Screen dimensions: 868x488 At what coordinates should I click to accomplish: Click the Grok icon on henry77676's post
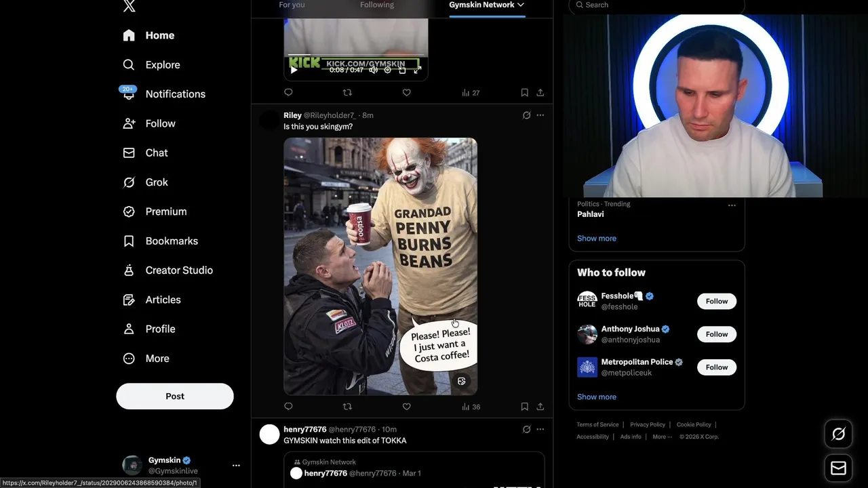click(x=526, y=429)
